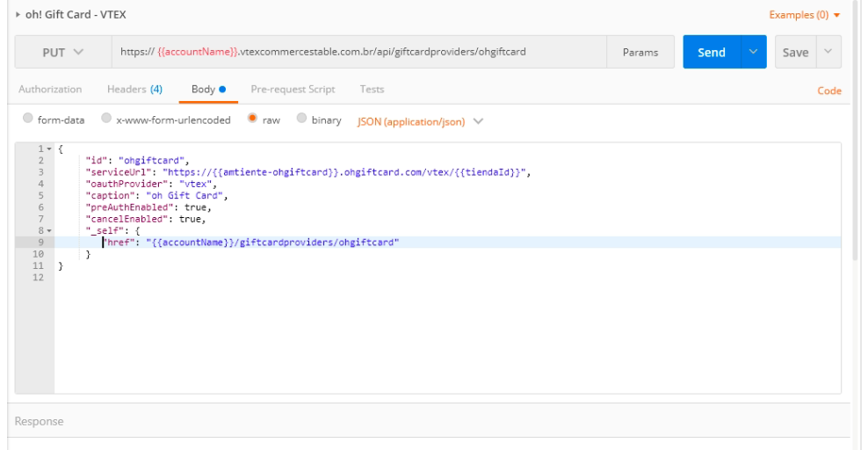Screen dimensions: 868x450
Task: Save the request
Action: 795,53
